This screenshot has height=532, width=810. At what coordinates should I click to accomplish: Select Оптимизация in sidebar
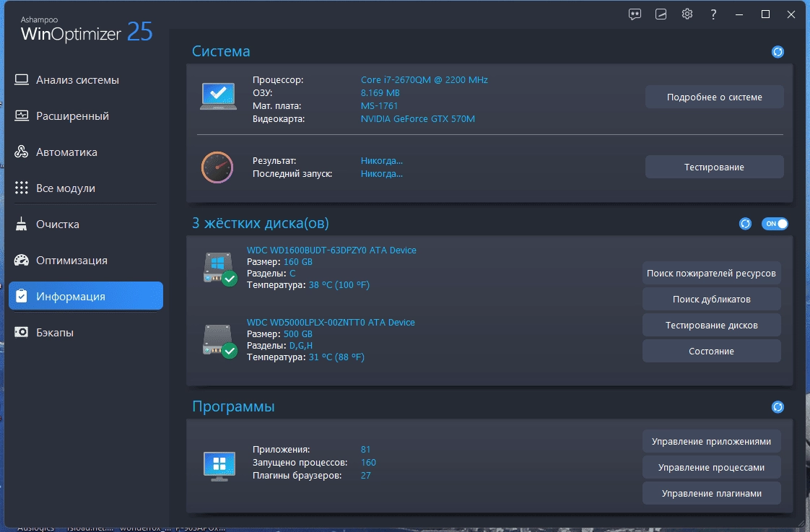pos(86,261)
